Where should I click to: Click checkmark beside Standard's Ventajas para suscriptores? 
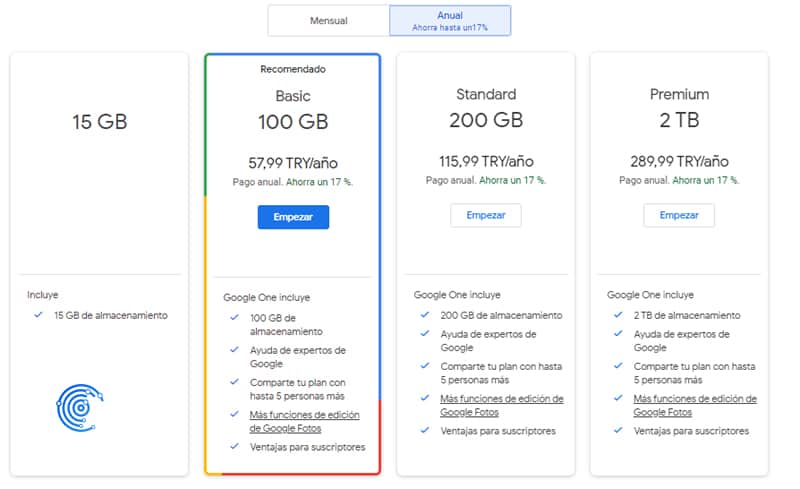(424, 430)
